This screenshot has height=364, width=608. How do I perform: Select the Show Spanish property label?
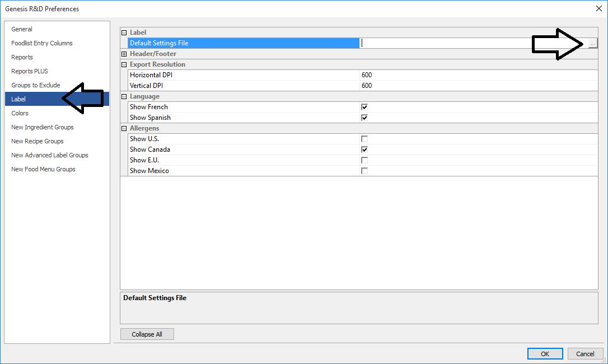tap(150, 118)
